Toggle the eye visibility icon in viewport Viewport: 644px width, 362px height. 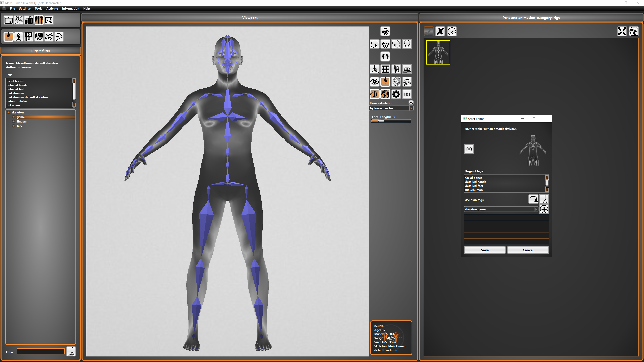(x=374, y=82)
